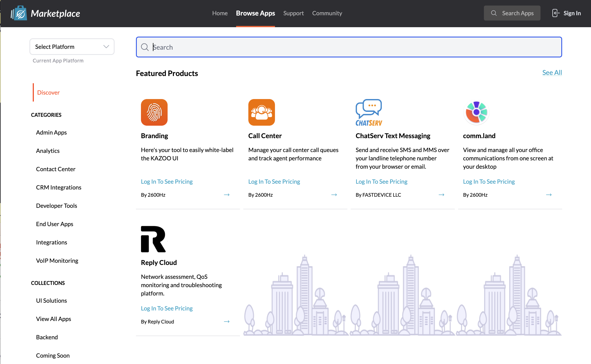
Task: Open the Integrations category
Action: [52, 242]
